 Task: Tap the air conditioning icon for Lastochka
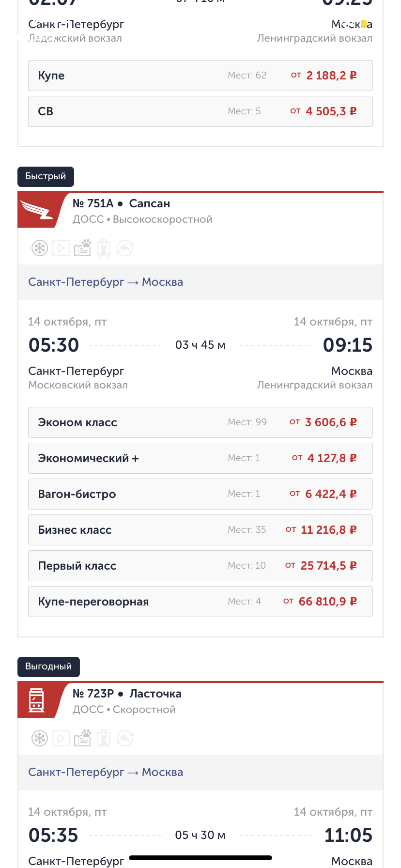coord(40,739)
